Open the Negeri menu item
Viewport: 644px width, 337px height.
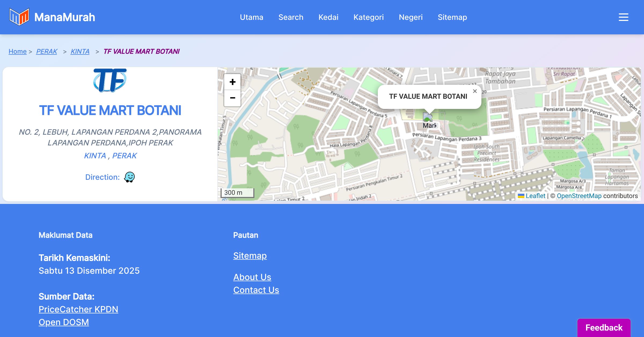(x=411, y=17)
